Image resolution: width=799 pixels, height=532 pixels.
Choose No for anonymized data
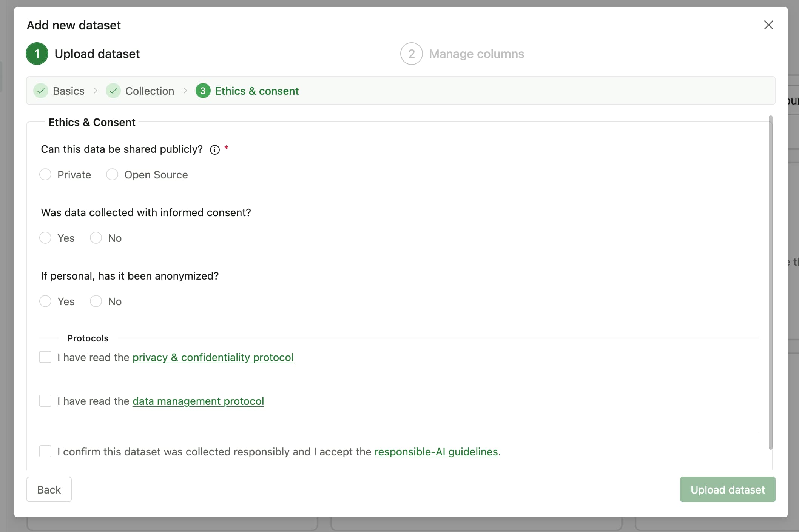pyautogui.click(x=96, y=301)
